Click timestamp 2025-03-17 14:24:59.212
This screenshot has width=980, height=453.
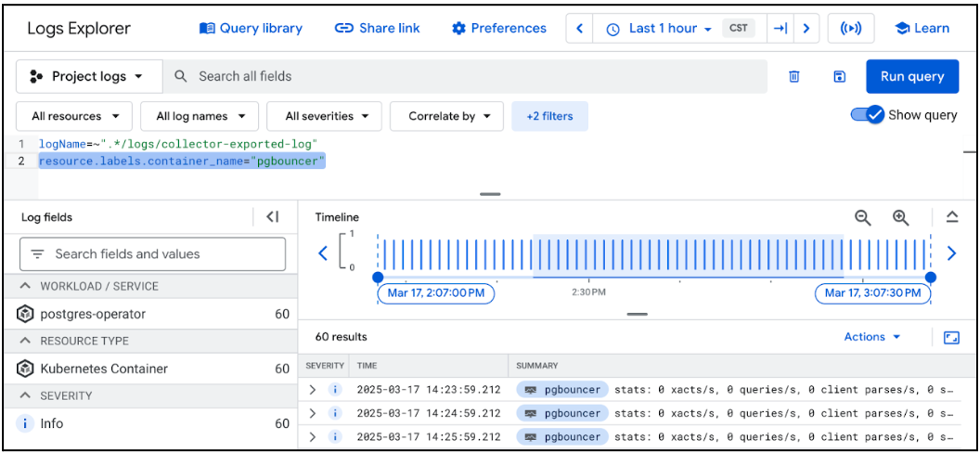pos(429,413)
